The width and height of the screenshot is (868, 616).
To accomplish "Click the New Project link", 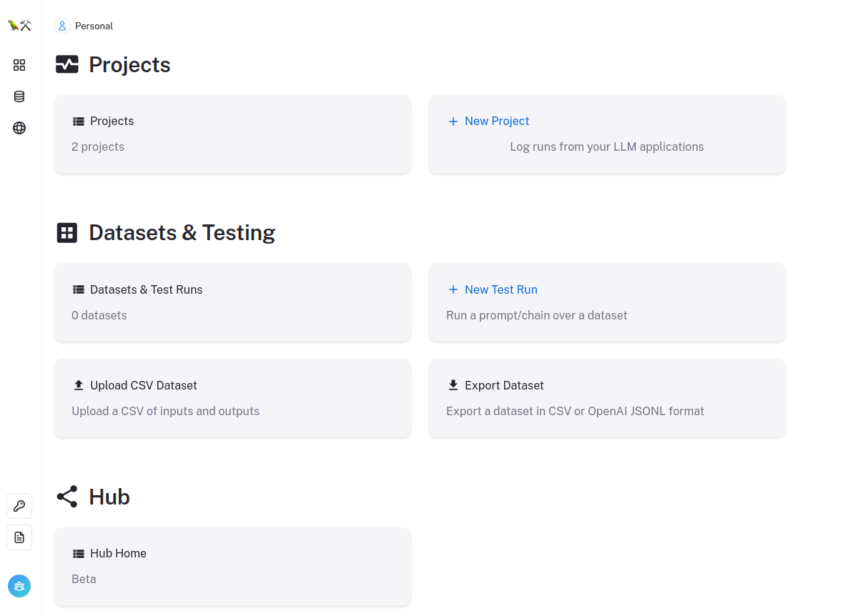I will click(x=497, y=121).
